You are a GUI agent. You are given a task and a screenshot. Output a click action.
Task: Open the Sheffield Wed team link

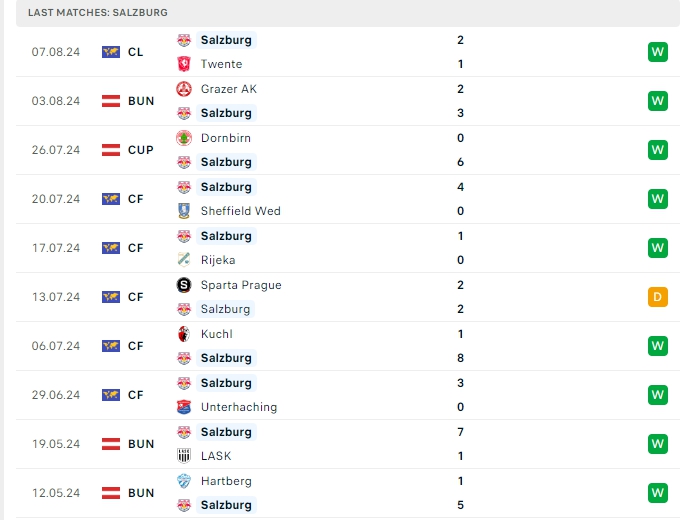tap(240, 211)
